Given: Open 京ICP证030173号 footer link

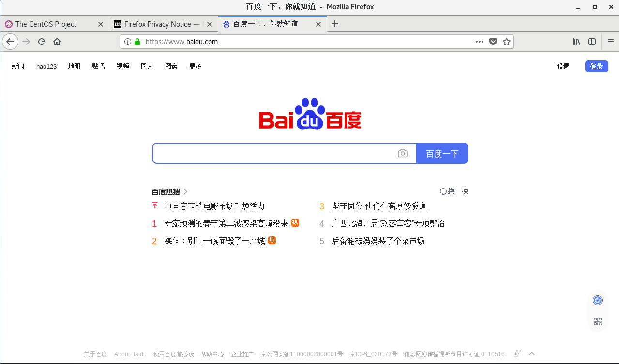Looking at the screenshot, I should click(373, 354).
